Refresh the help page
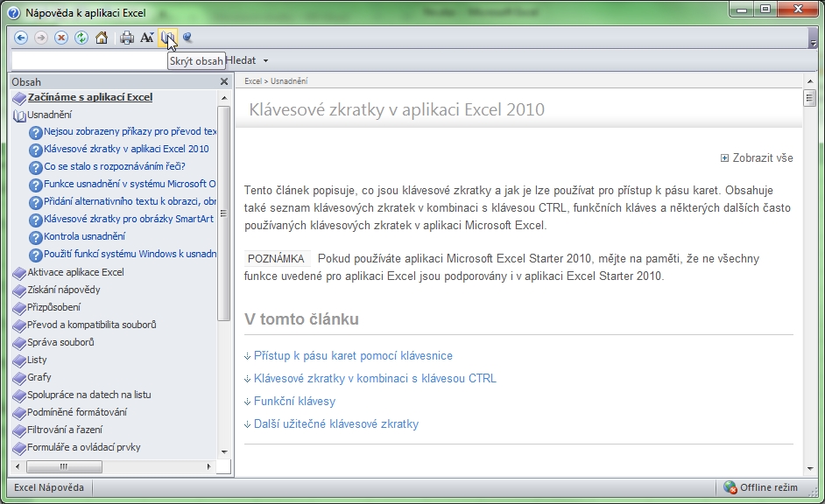 click(x=81, y=38)
